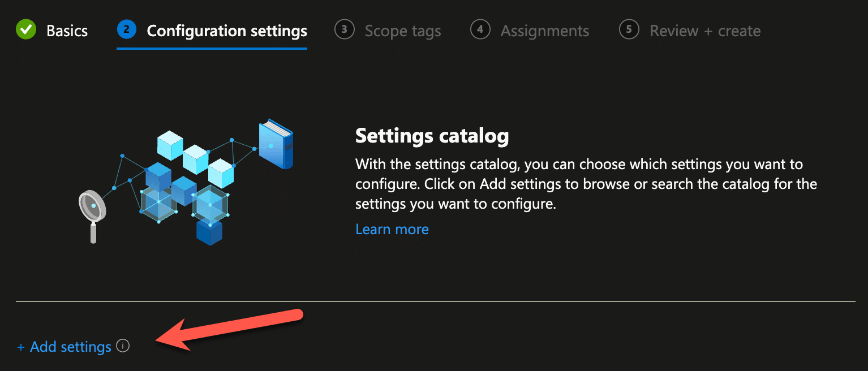868x371 pixels.
Task: Click the Settings catalog heading
Action: tap(432, 136)
